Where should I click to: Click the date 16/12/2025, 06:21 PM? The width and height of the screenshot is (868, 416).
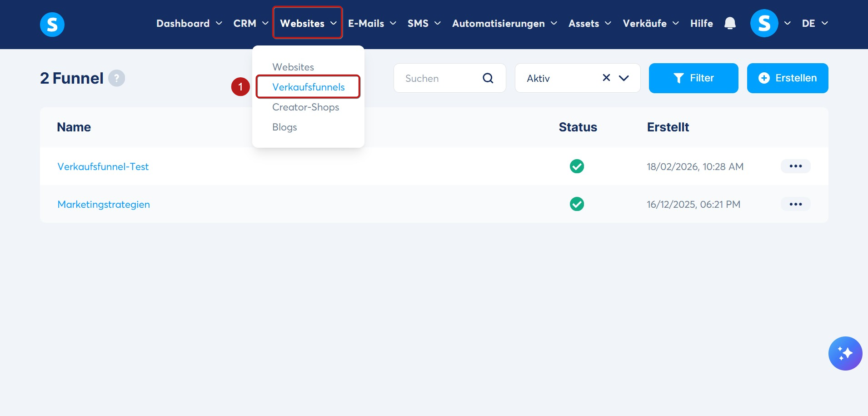pyautogui.click(x=693, y=204)
